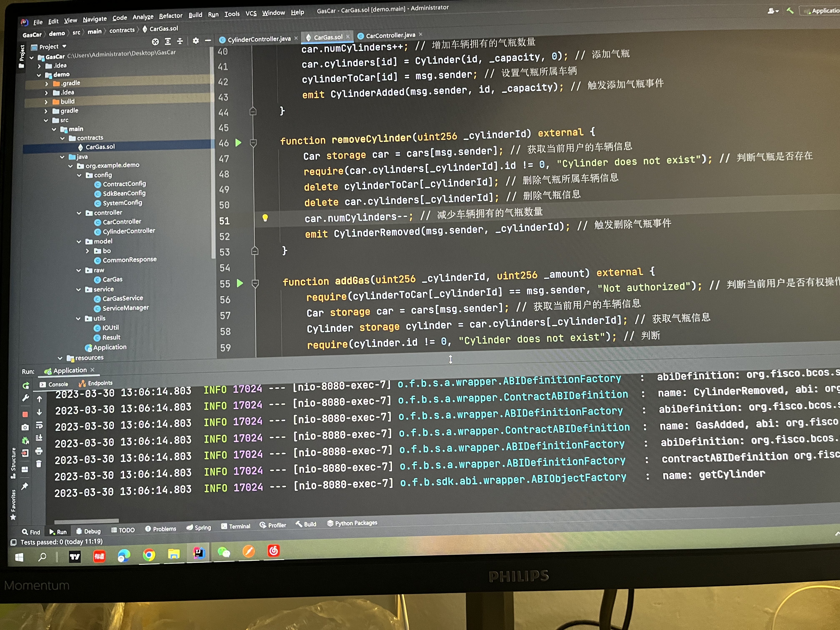Rerun the Application with green rerun icon

[x=26, y=386]
